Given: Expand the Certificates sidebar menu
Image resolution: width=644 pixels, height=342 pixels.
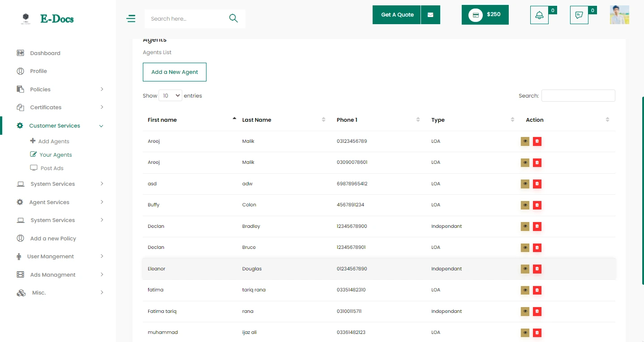Looking at the screenshot, I should (x=60, y=107).
